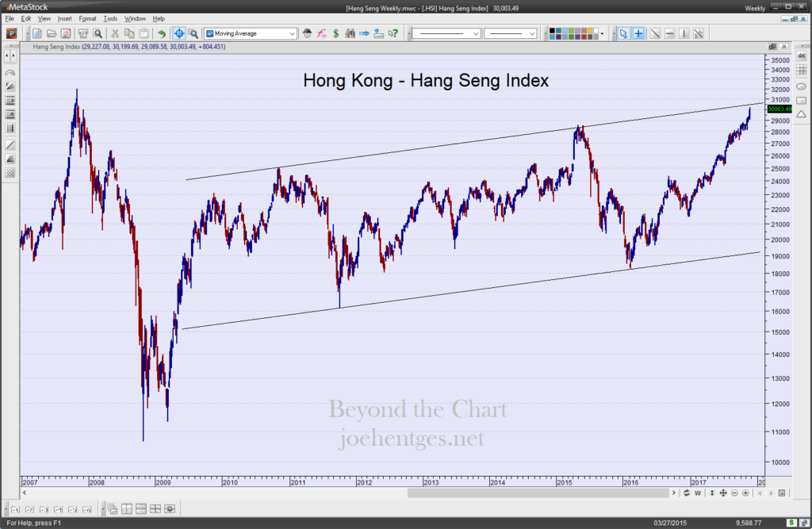Open The Explorer detective icon
Viewport: 812px width, 529px height.
coord(307,33)
